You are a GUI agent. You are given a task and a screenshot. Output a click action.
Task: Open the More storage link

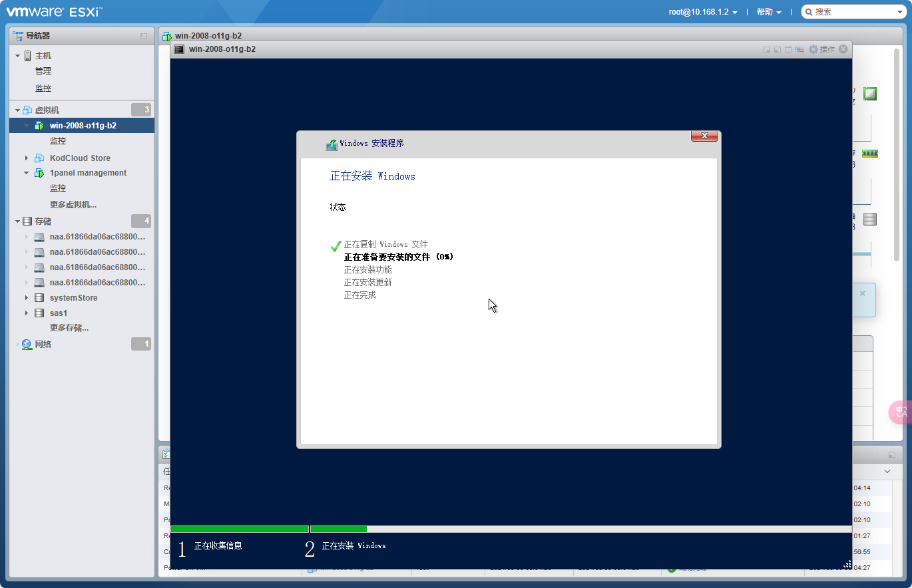click(69, 328)
